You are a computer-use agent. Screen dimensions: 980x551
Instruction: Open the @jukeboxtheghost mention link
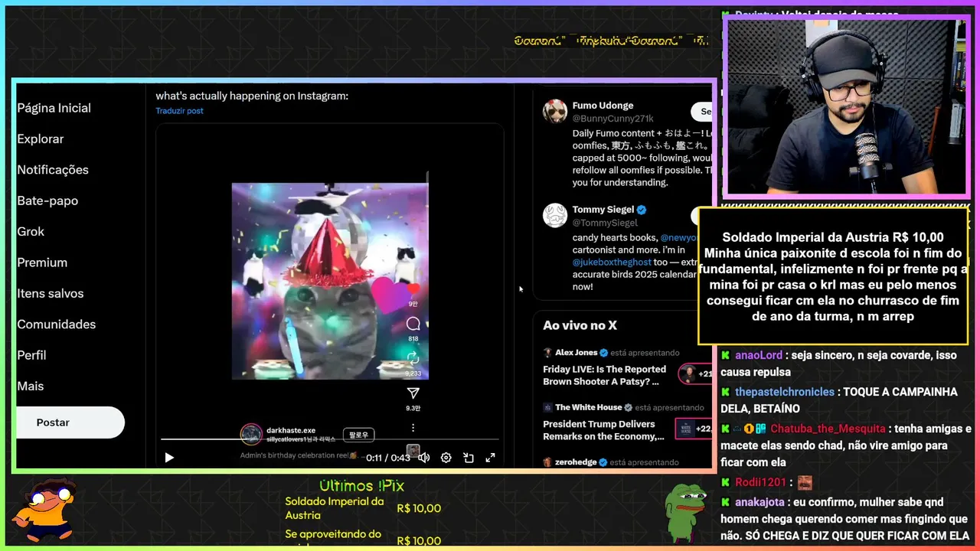click(612, 262)
